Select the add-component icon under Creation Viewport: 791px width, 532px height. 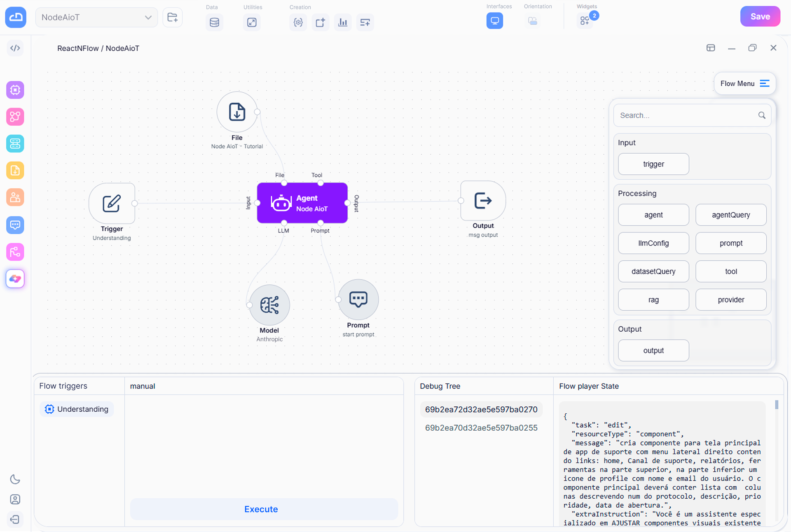[320, 22]
